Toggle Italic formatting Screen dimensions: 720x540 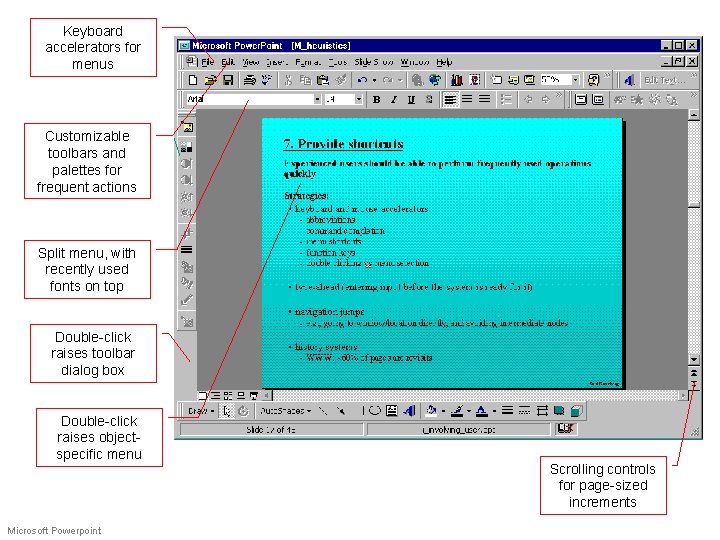coord(394,100)
